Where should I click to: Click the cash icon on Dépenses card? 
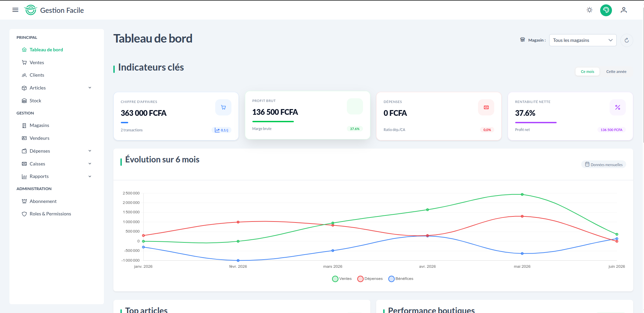[x=486, y=107]
